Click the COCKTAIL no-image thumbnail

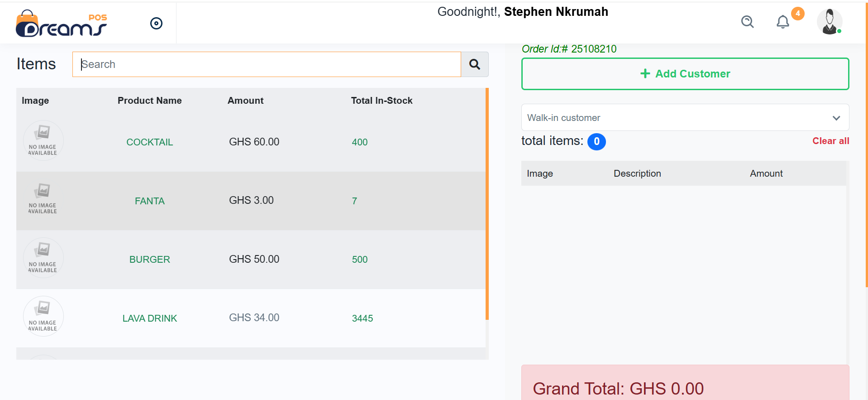point(43,140)
